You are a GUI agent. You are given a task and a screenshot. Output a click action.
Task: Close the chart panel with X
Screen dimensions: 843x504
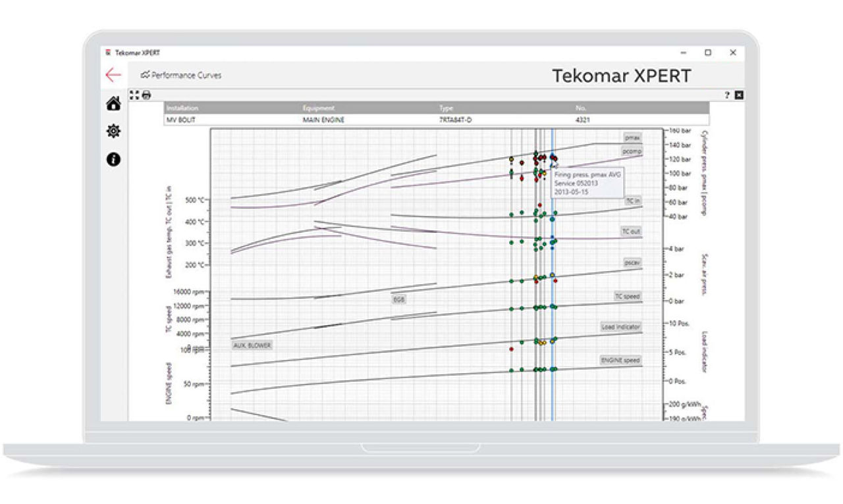tap(739, 95)
